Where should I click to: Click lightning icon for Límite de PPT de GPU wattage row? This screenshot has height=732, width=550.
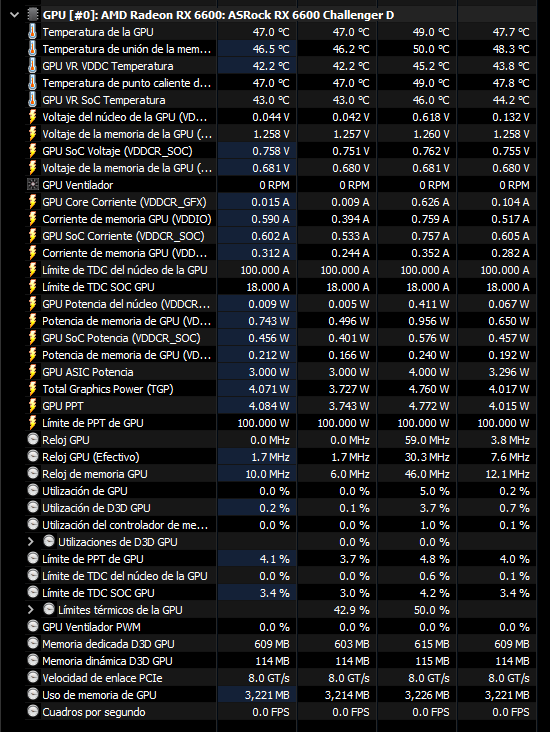coord(33,423)
